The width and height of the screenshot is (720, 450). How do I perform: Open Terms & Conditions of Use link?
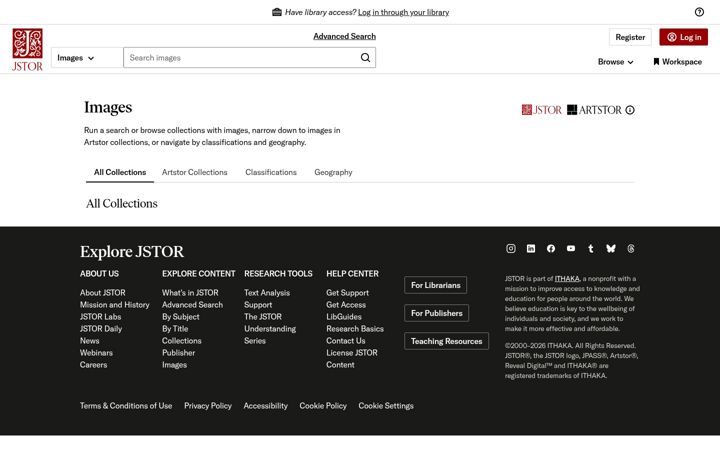click(126, 405)
